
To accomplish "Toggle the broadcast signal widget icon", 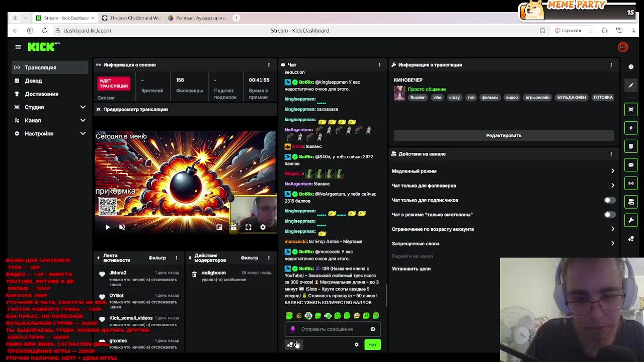I will click(631, 184).
